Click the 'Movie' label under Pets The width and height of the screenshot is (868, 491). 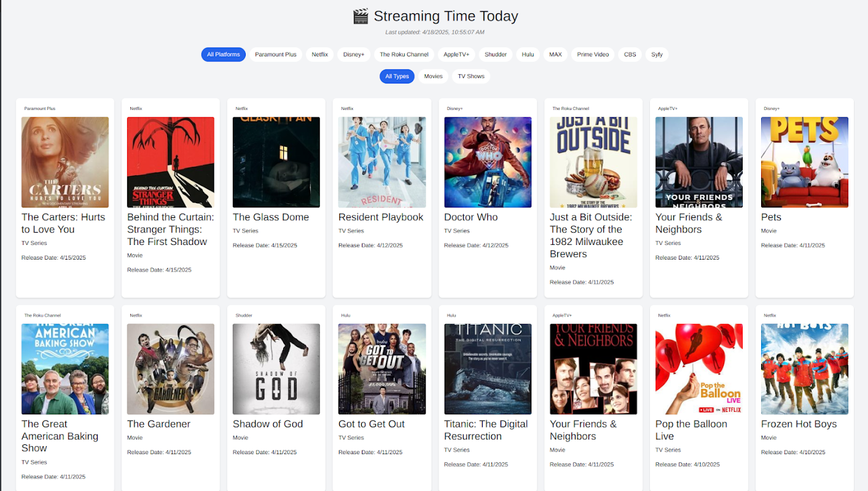[769, 231]
